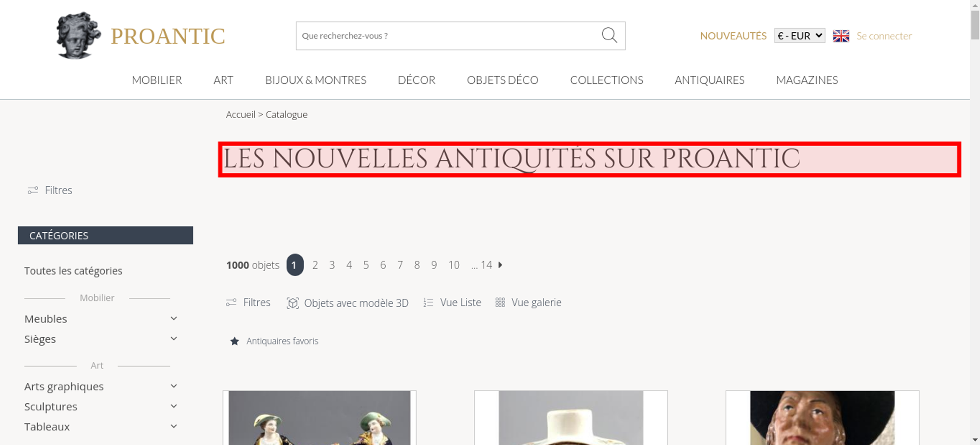This screenshot has height=445, width=980.
Task: Click the Se connecter link
Action: click(884, 36)
